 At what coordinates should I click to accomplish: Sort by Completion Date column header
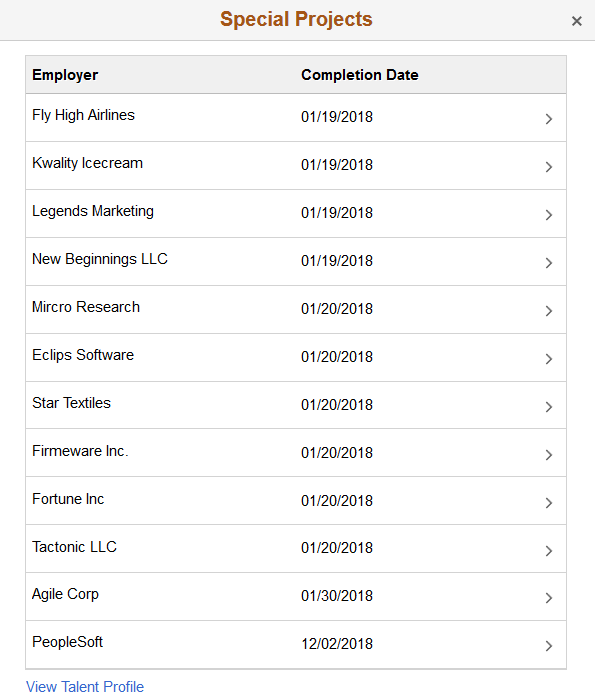360,75
